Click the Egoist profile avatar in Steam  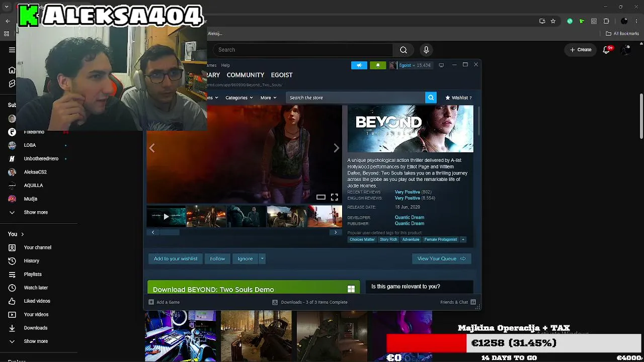coord(393,65)
